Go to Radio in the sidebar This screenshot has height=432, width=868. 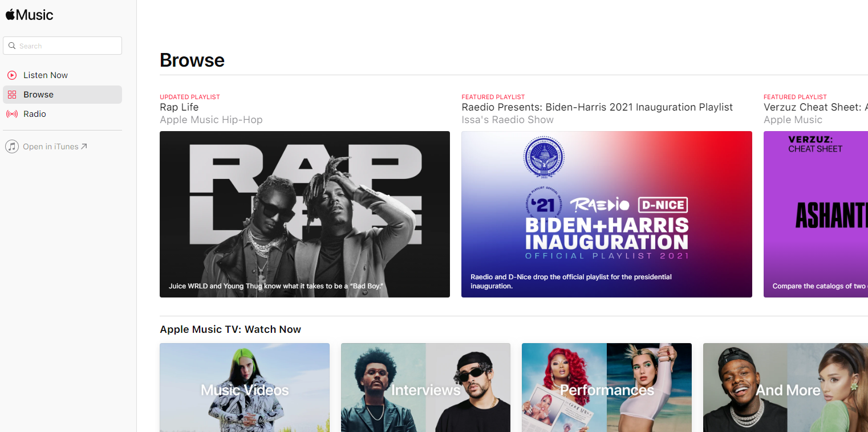click(62, 114)
